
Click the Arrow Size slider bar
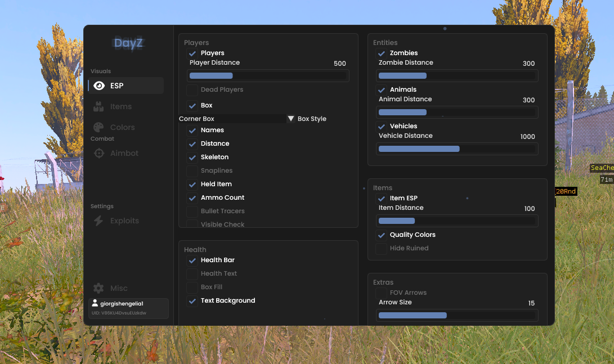457,316
